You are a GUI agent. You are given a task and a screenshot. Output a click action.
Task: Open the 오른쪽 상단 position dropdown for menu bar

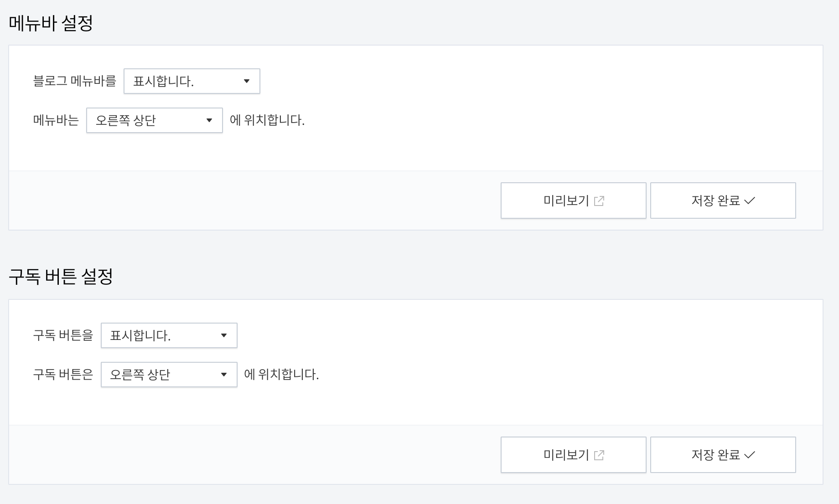tap(154, 120)
